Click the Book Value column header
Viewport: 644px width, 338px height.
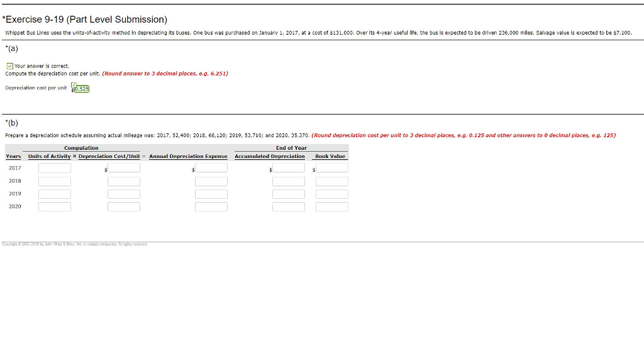[x=330, y=156]
